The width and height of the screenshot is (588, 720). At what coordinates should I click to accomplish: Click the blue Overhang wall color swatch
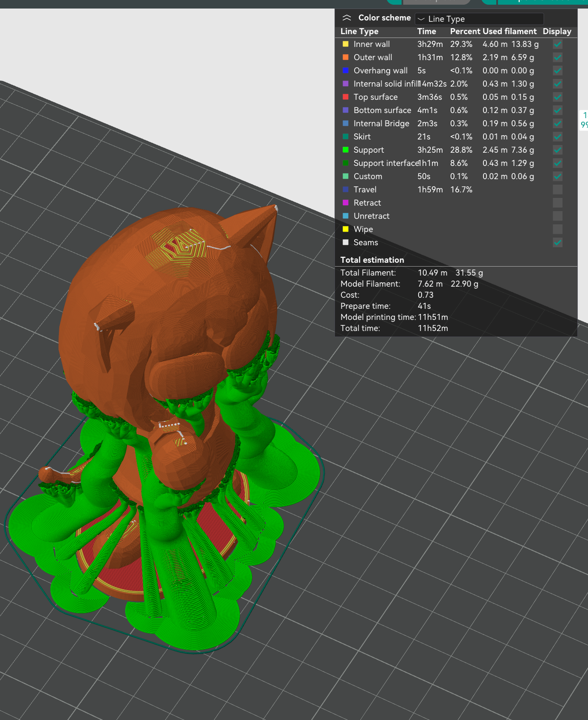click(346, 70)
